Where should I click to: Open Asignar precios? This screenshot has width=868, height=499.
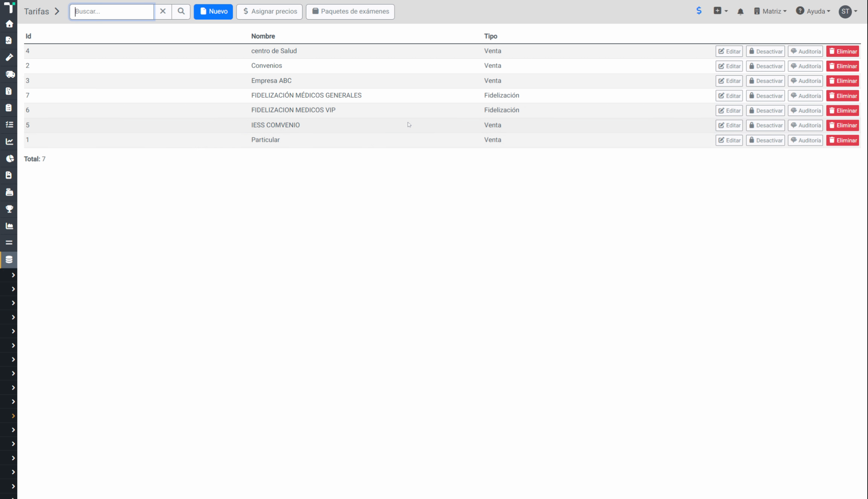(269, 11)
